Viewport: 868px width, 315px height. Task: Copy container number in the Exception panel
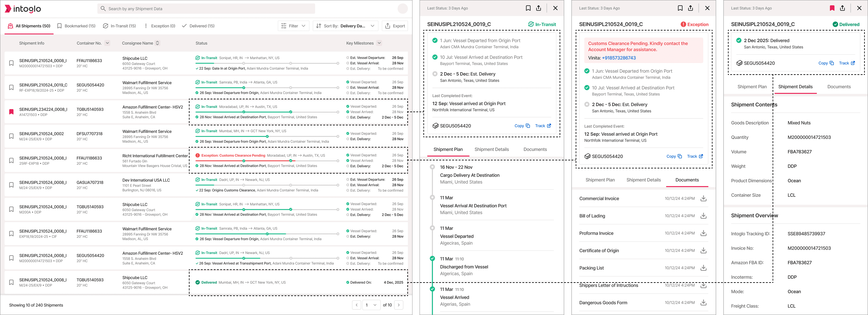(x=674, y=157)
